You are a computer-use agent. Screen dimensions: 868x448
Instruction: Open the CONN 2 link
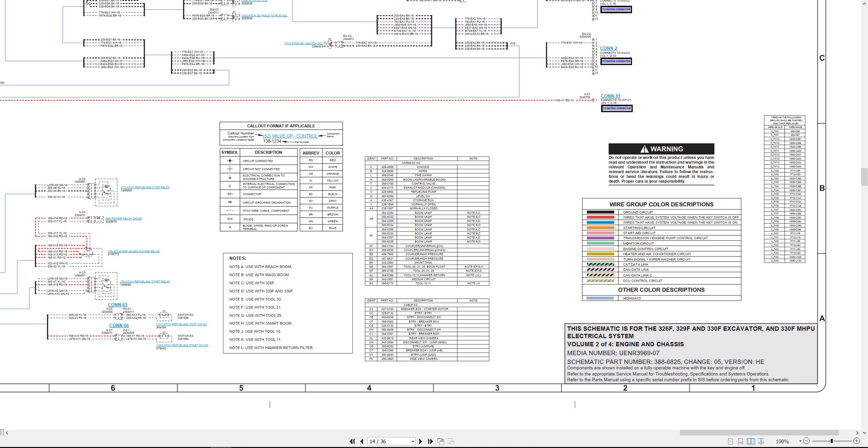pos(609,48)
